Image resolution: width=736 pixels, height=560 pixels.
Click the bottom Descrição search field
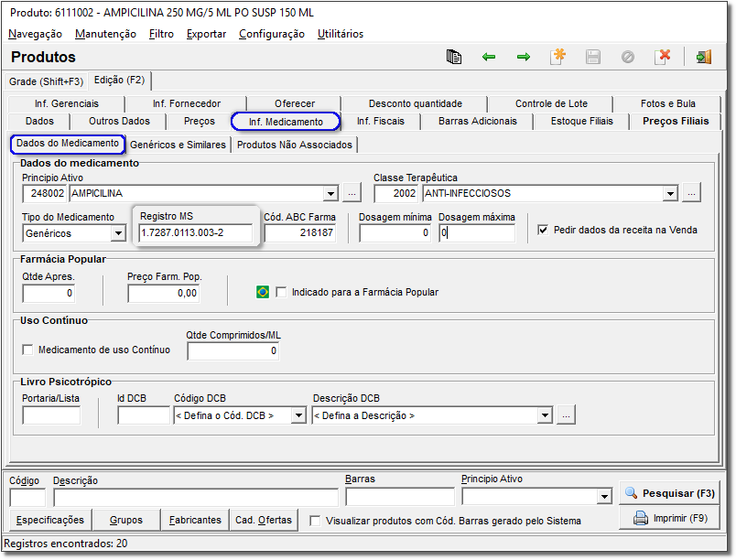coord(196,497)
